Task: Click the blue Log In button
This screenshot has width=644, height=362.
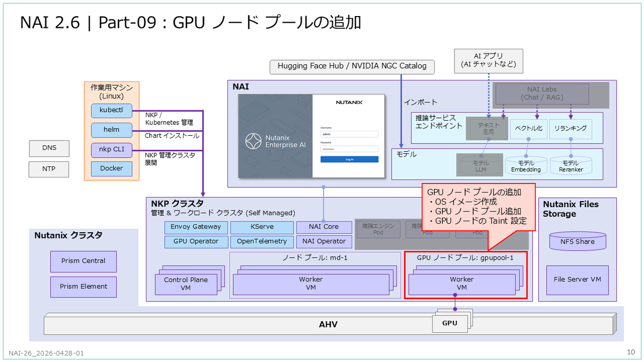Action: coord(349,159)
